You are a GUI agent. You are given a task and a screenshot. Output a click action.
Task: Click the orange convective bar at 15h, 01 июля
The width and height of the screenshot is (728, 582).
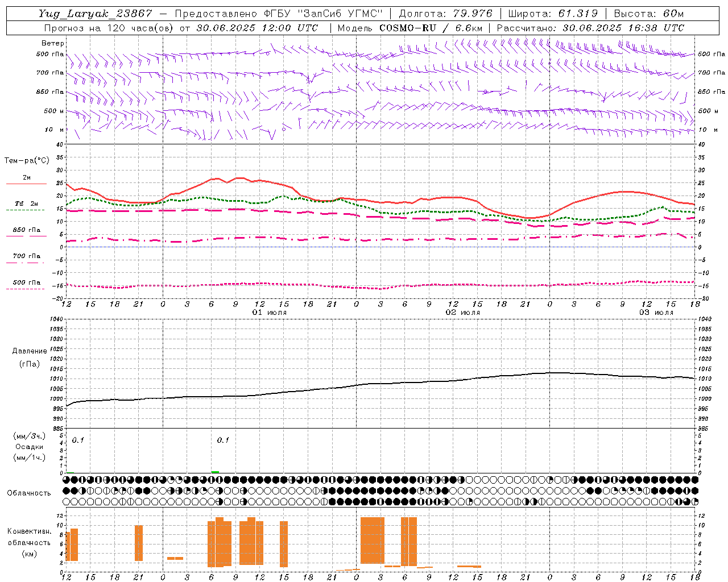(284, 544)
